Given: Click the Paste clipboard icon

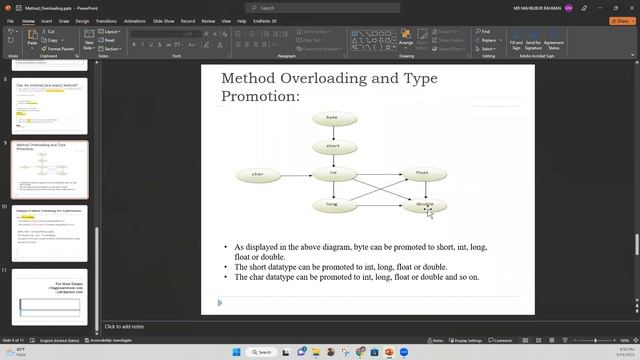Looking at the screenshot, I should click(x=32, y=35).
